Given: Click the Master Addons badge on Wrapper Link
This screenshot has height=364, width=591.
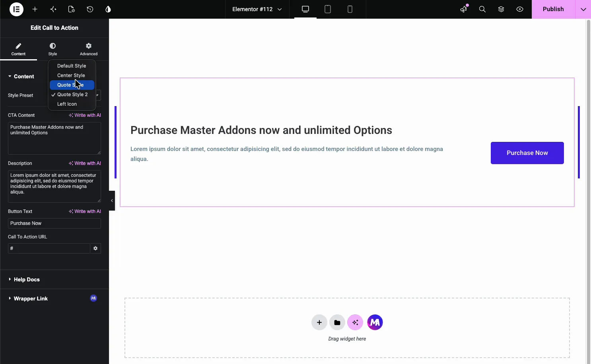Looking at the screenshot, I should coord(93,298).
